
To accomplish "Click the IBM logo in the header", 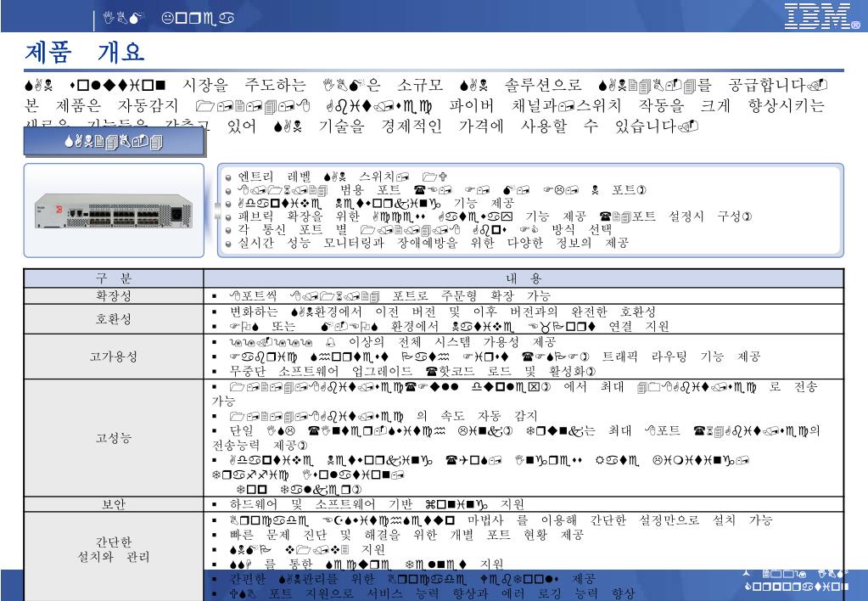I will [822, 16].
